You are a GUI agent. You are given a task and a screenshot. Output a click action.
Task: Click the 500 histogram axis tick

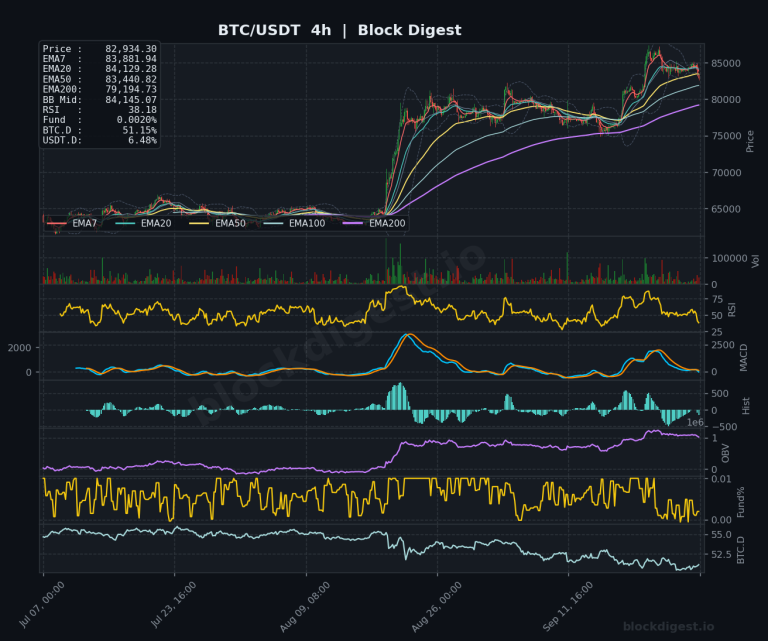pos(720,394)
